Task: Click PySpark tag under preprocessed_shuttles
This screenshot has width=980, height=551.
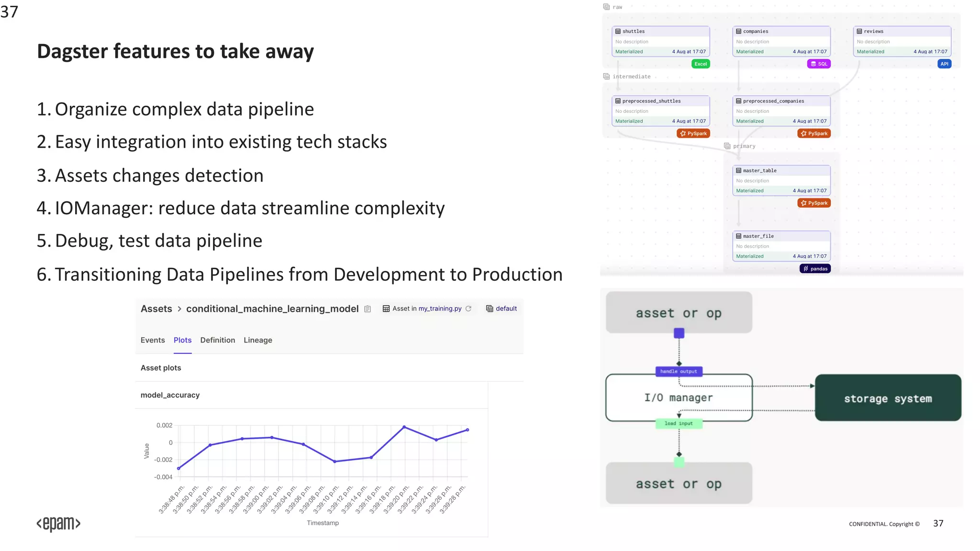Action: point(693,134)
